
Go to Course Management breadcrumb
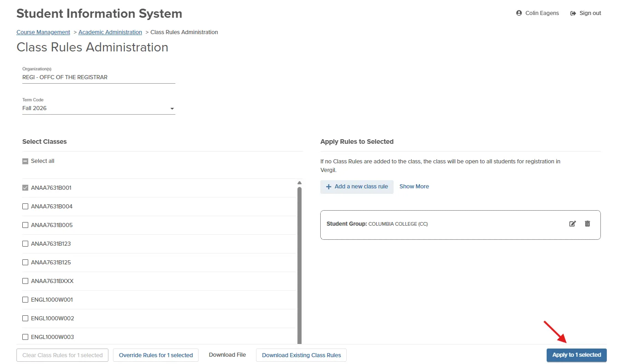(x=43, y=32)
